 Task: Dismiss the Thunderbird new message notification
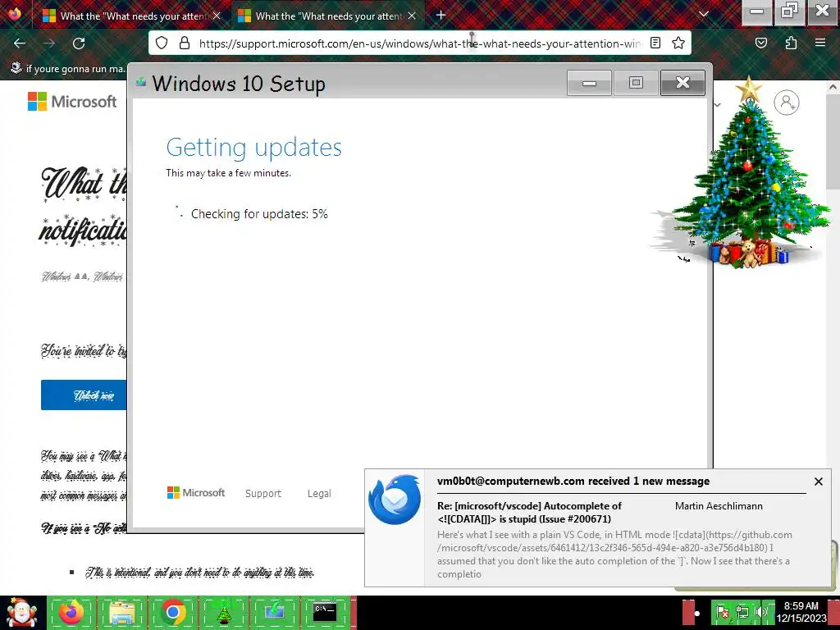818,482
